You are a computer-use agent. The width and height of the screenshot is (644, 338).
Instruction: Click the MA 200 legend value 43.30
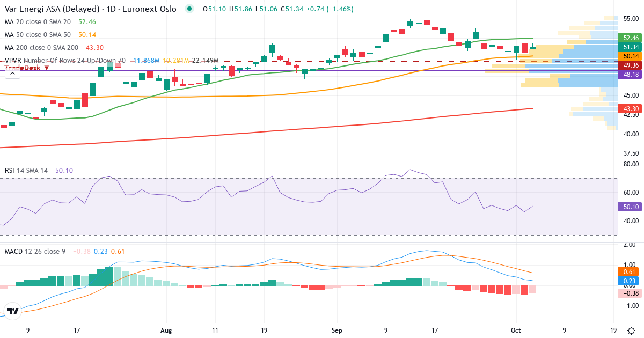pos(94,48)
